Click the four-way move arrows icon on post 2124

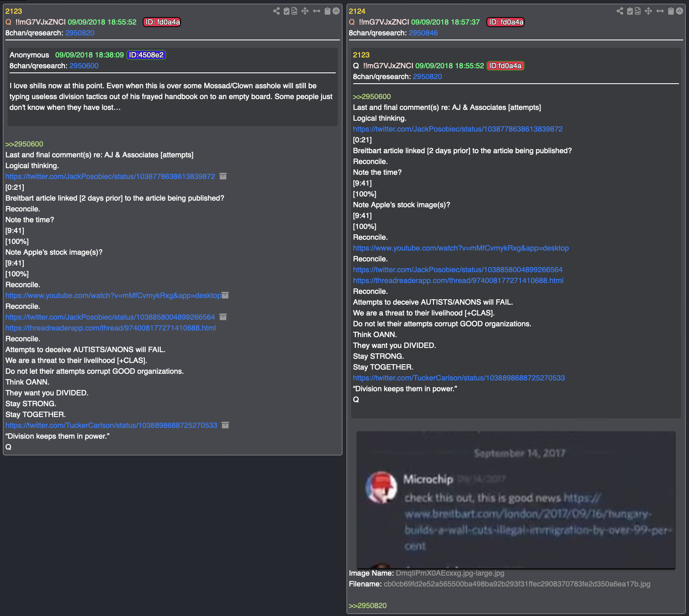pyautogui.click(x=648, y=11)
